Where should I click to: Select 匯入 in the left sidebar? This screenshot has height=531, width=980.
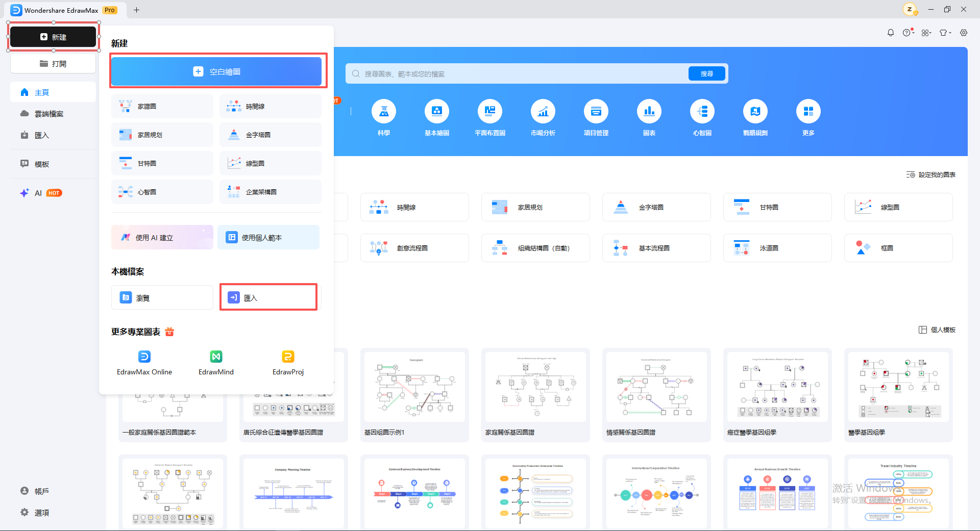(53, 135)
